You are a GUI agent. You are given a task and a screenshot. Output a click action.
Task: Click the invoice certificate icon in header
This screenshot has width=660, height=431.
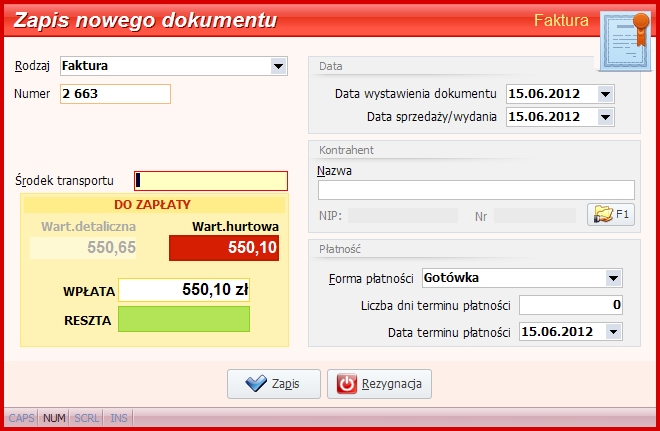tap(625, 41)
